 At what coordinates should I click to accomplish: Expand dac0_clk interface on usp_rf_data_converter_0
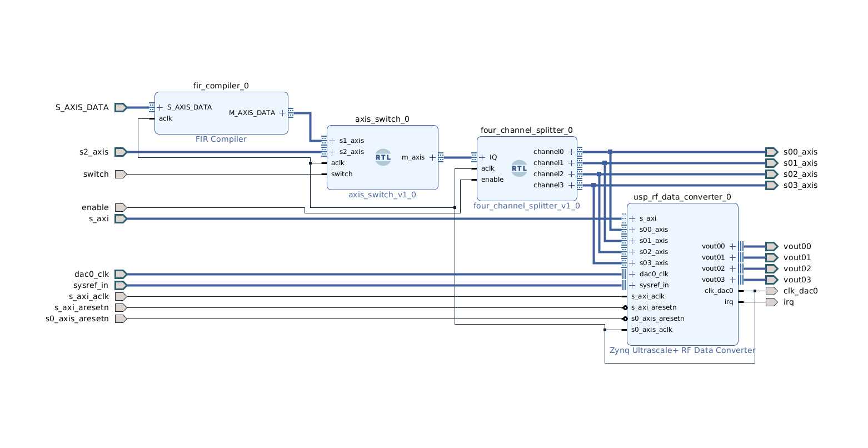tap(632, 274)
